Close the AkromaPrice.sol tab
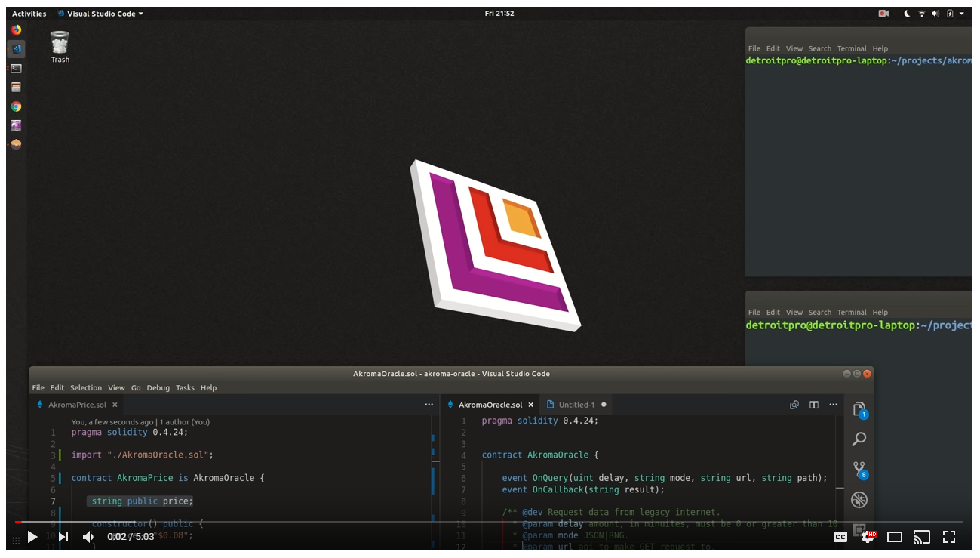 (x=115, y=405)
